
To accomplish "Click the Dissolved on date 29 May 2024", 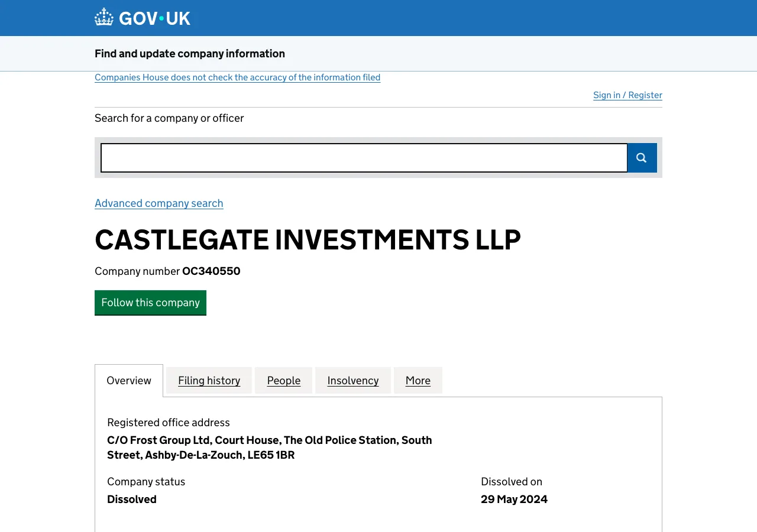I will pos(514,499).
